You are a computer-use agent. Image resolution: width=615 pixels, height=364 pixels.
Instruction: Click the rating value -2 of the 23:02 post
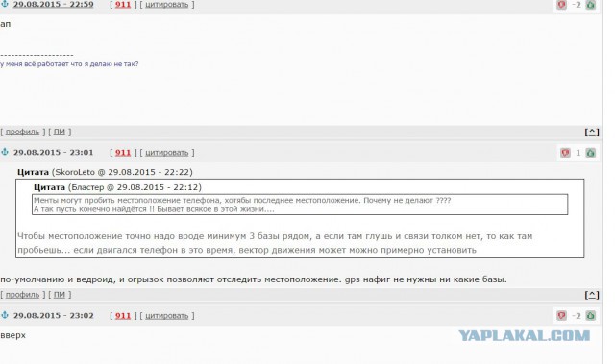click(x=577, y=316)
